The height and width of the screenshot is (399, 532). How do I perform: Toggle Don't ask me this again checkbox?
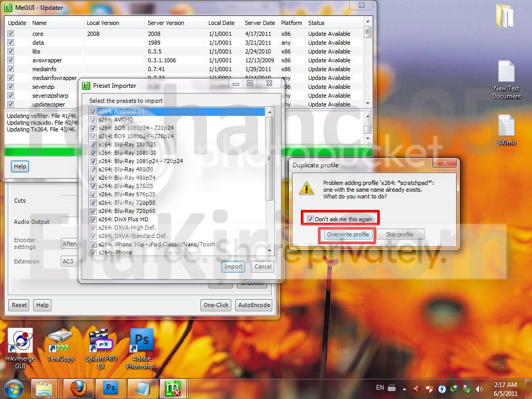[310, 219]
